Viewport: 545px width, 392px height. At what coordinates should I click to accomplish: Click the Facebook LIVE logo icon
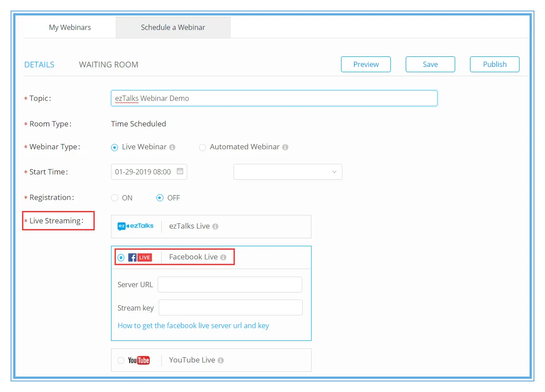pyautogui.click(x=140, y=257)
